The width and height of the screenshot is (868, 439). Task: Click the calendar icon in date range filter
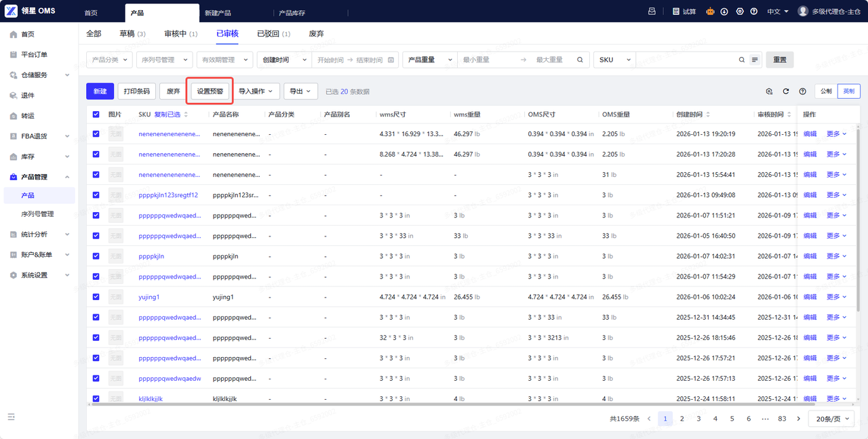[391, 60]
